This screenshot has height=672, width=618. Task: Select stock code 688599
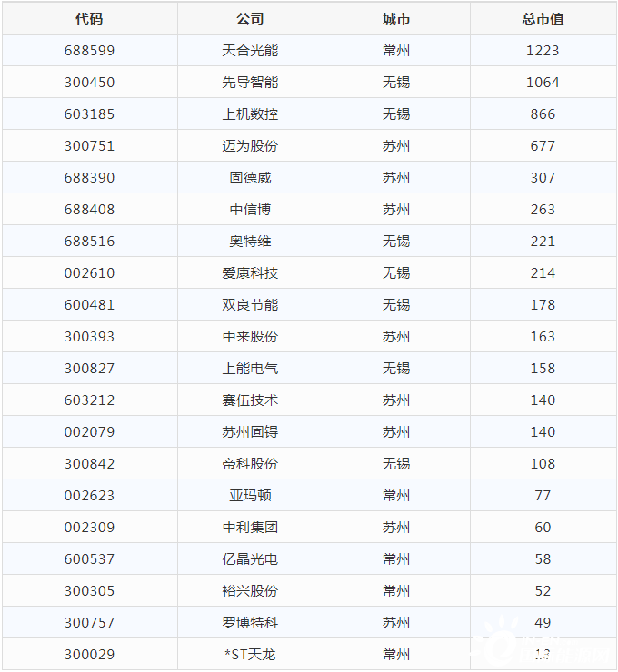point(89,51)
